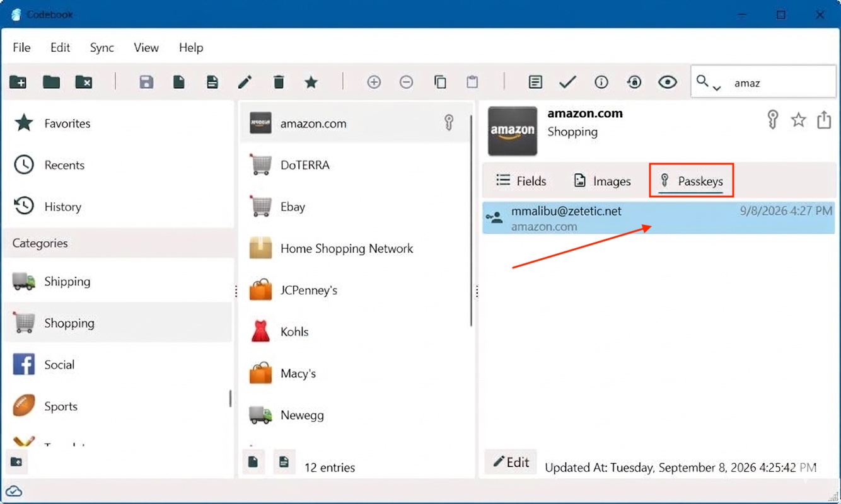This screenshot has width=841, height=504.
Task: Click the paste clipboard icon
Action: click(472, 82)
